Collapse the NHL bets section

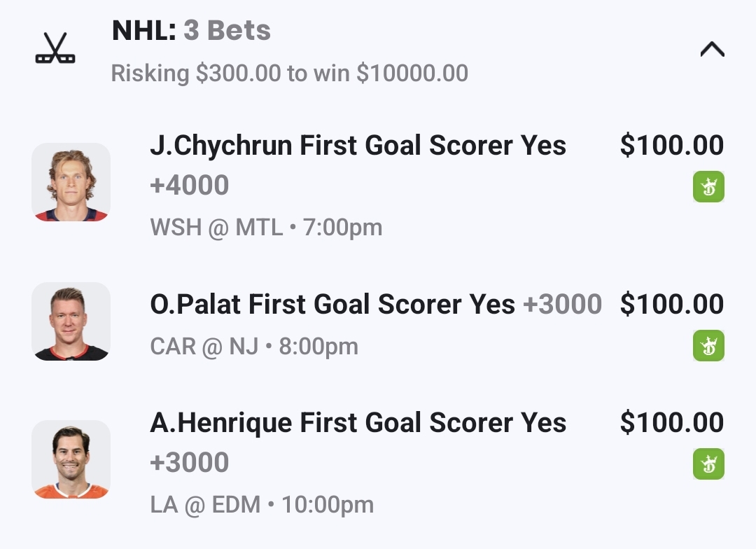tap(712, 49)
